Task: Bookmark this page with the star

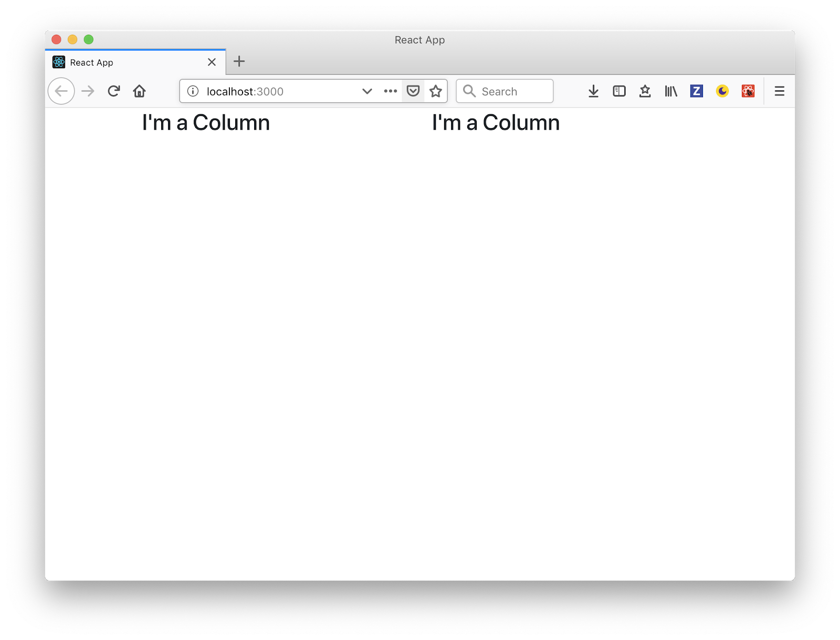Action: tap(435, 91)
